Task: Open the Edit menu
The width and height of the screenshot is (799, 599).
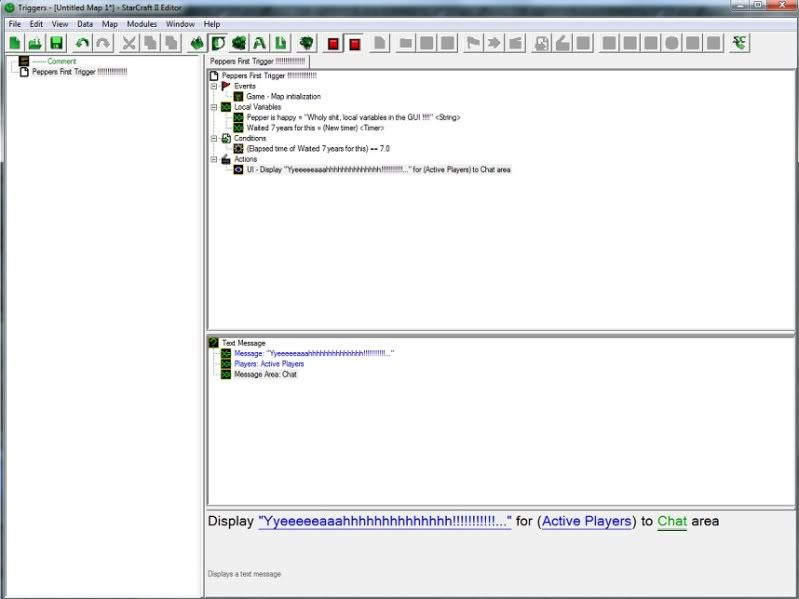Action: point(36,24)
